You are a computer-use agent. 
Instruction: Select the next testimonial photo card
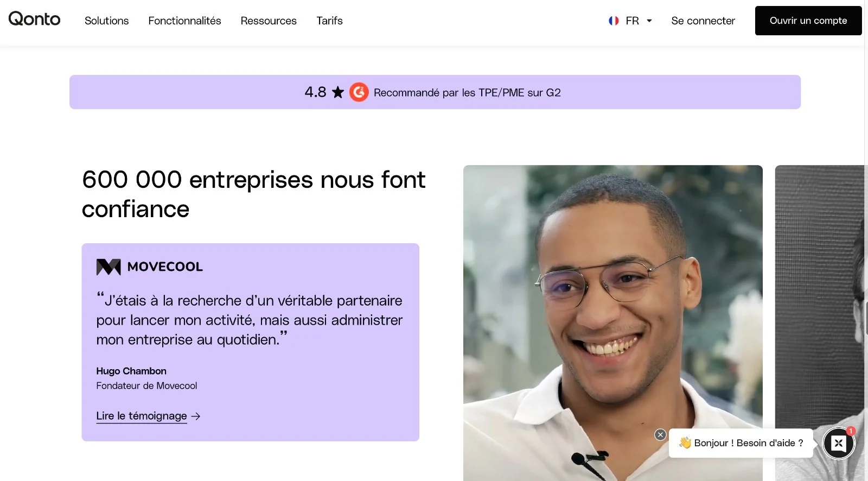click(820, 323)
